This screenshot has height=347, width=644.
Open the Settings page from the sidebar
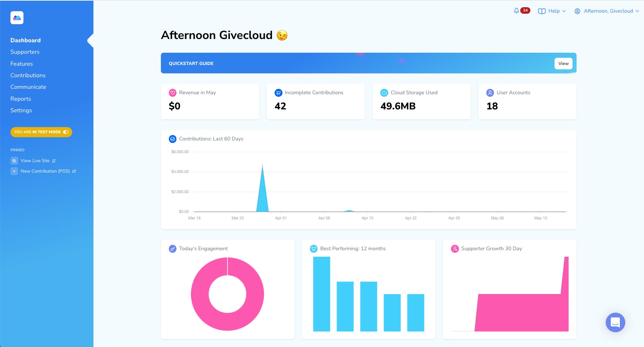pyautogui.click(x=21, y=110)
